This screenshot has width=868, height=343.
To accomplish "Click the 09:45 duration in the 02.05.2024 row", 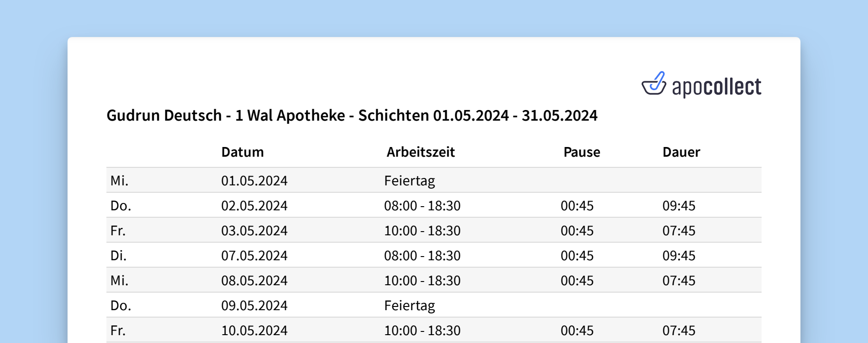I will click(679, 206).
